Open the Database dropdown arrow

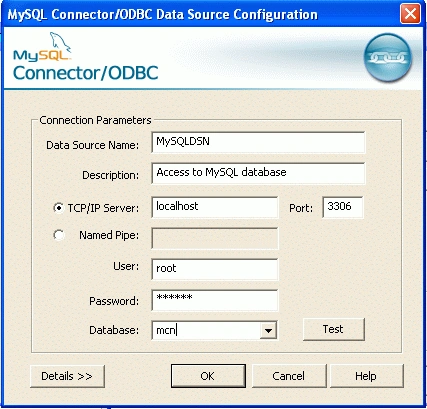[268, 330]
